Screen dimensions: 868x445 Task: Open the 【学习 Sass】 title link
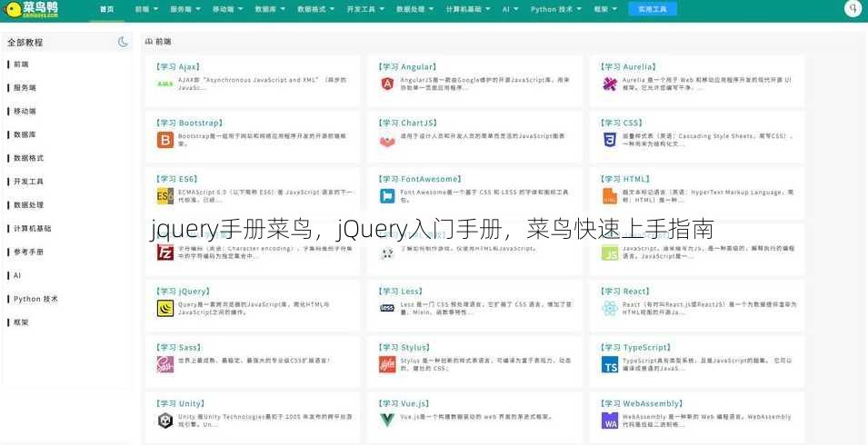pyautogui.click(x=178, y=348)
